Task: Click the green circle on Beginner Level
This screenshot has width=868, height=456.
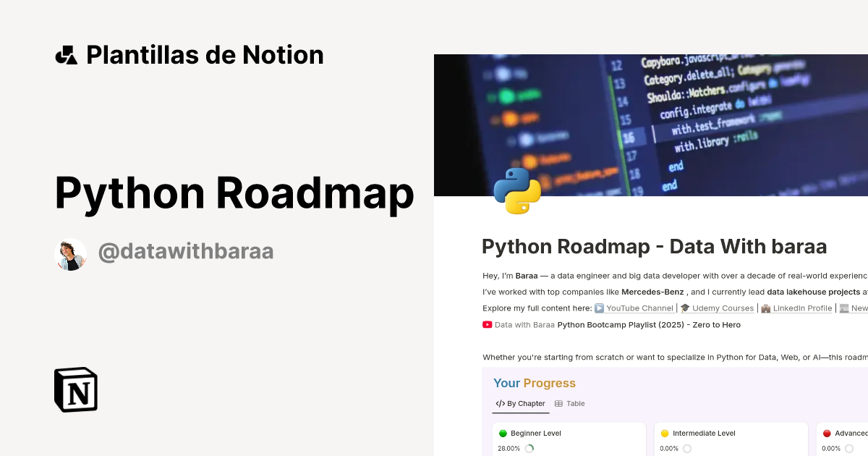Action: tap(503, 434)
